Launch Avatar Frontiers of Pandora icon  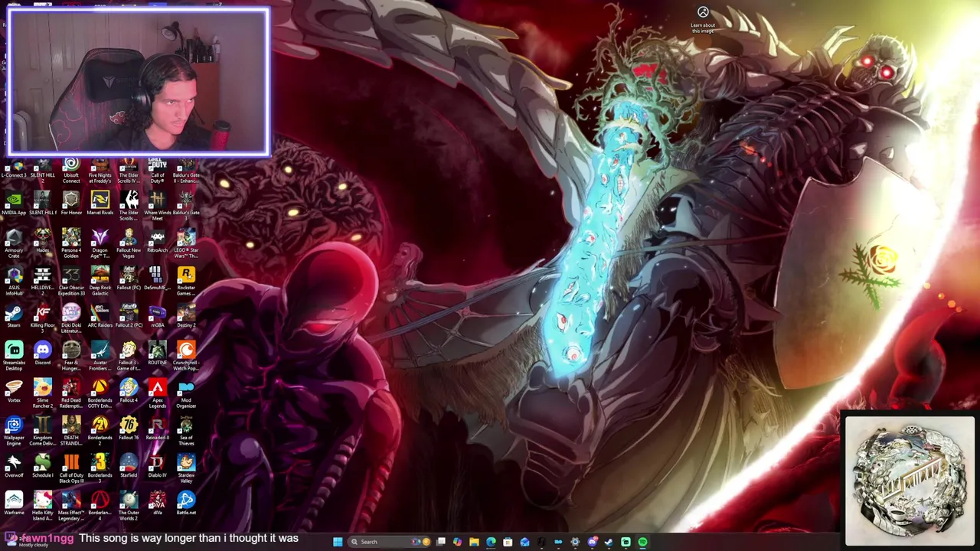pos(100,357)
